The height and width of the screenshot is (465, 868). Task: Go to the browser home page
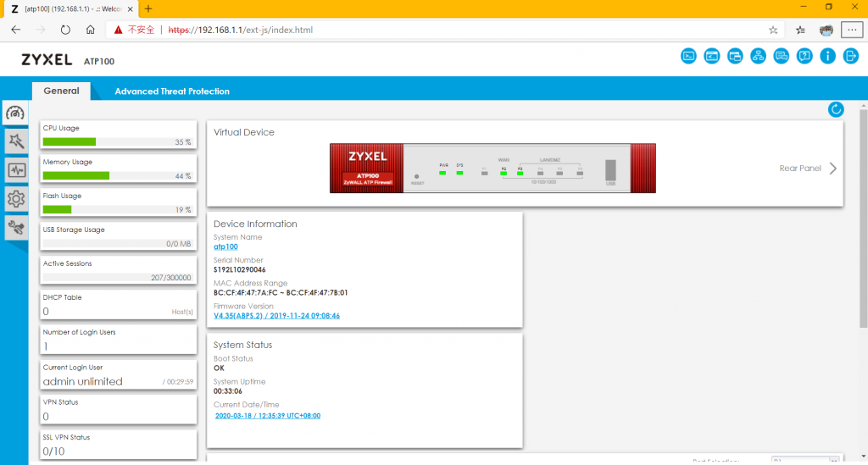90,30
